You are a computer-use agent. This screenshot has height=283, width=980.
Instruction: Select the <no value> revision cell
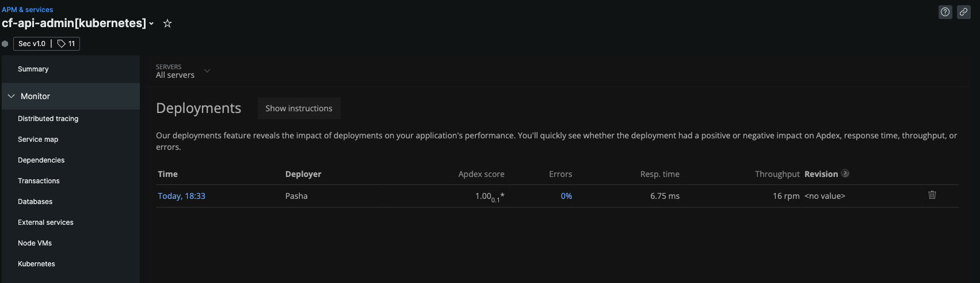(x=825, y=196)
